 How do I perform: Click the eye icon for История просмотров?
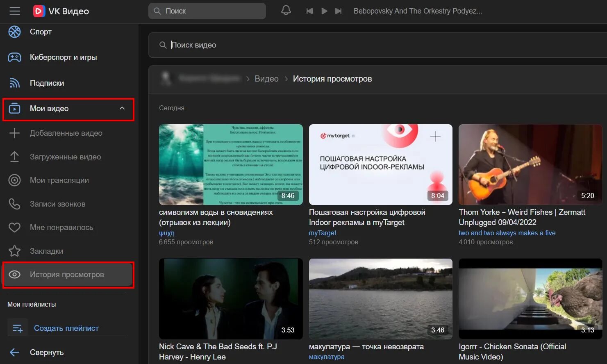tap(15, 275)
